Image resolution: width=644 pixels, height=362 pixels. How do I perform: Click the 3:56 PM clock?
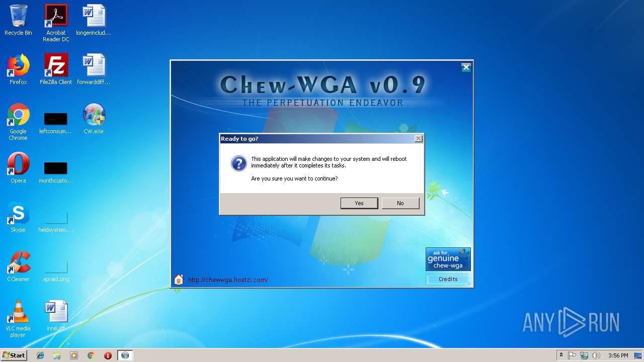tap(618, 355)
